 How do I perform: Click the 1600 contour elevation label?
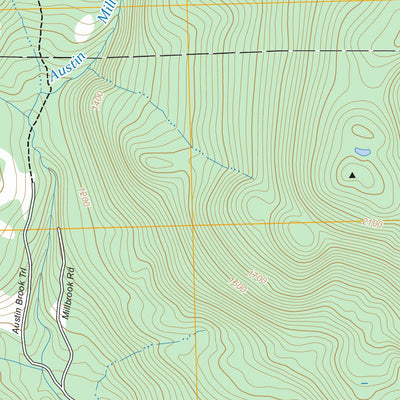(238, 285)
